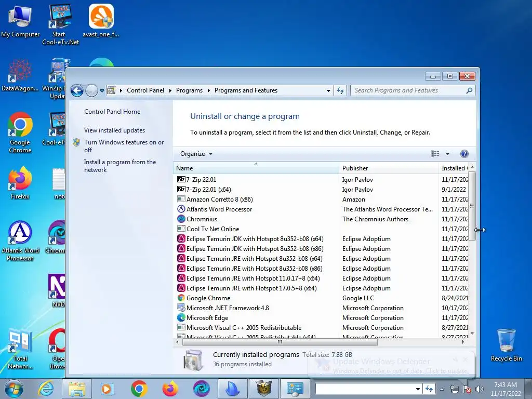Select Cool Tv Net Online row
The height and width of the screenshot is (399, 532).
(x=321, y=229)
